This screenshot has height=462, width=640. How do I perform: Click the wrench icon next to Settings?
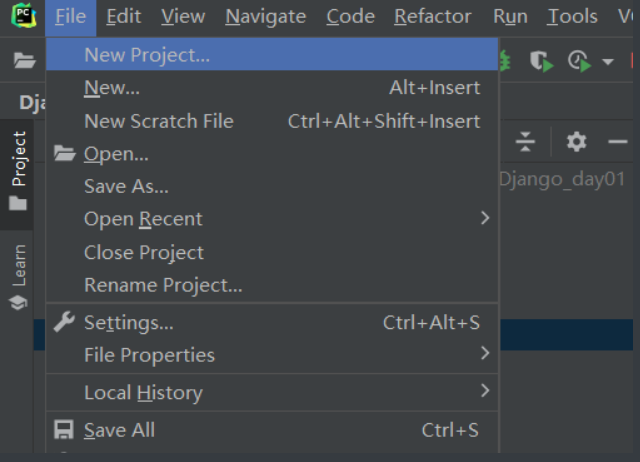(x=64, y=322)
